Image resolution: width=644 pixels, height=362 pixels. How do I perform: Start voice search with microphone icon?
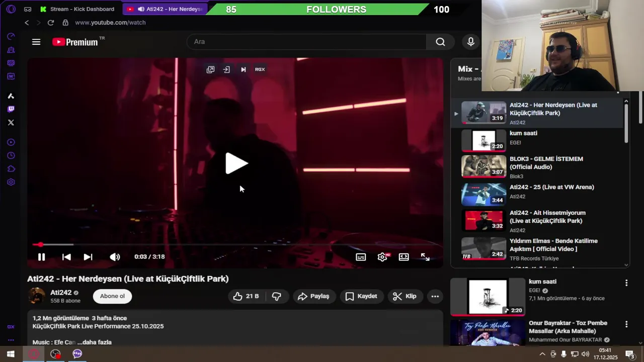pos(471,42)
